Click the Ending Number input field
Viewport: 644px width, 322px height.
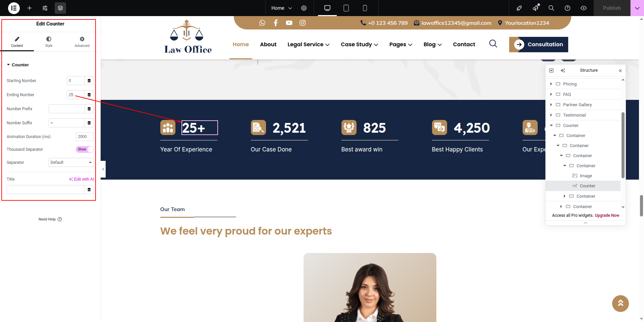[76, 95]
